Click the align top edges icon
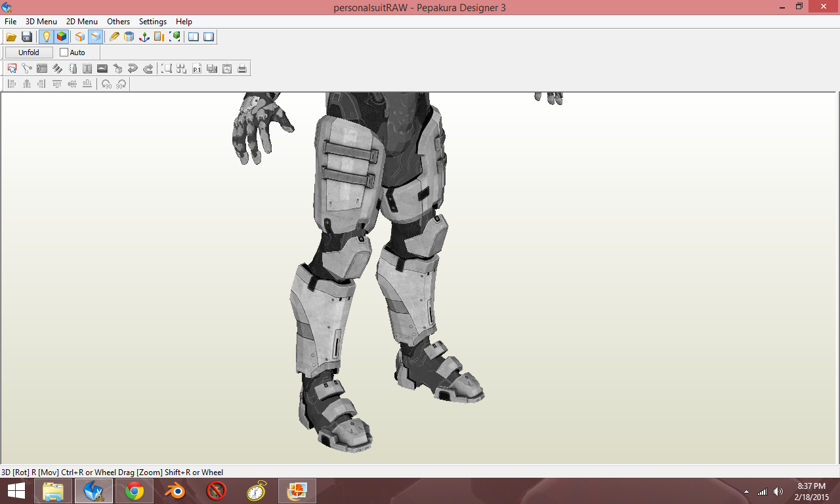The height and width of the screenshot is (504, 840). (x=57, y=84)
